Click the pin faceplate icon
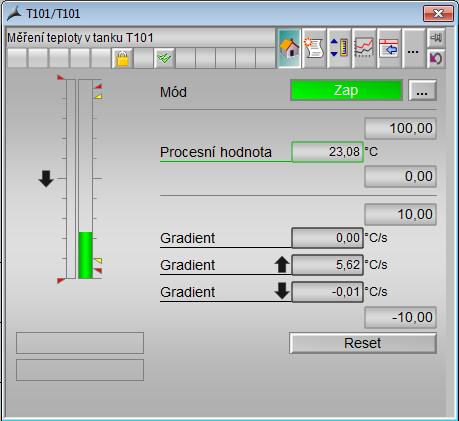459x421 pixels. tap(436, 38)
